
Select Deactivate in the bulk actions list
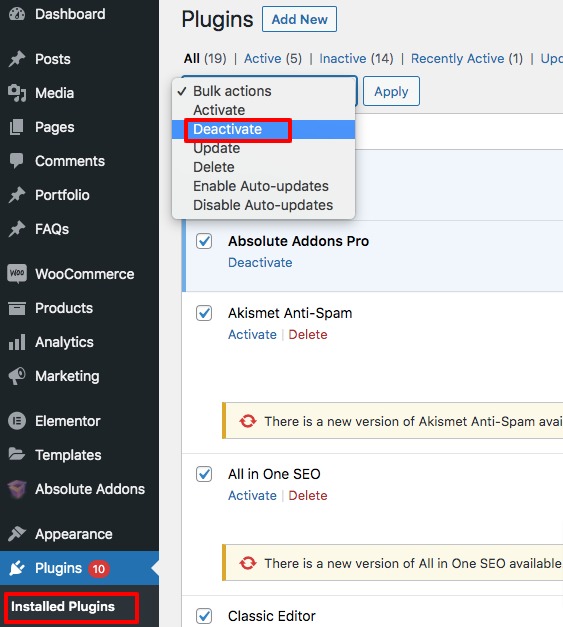[x=264, y=129]
